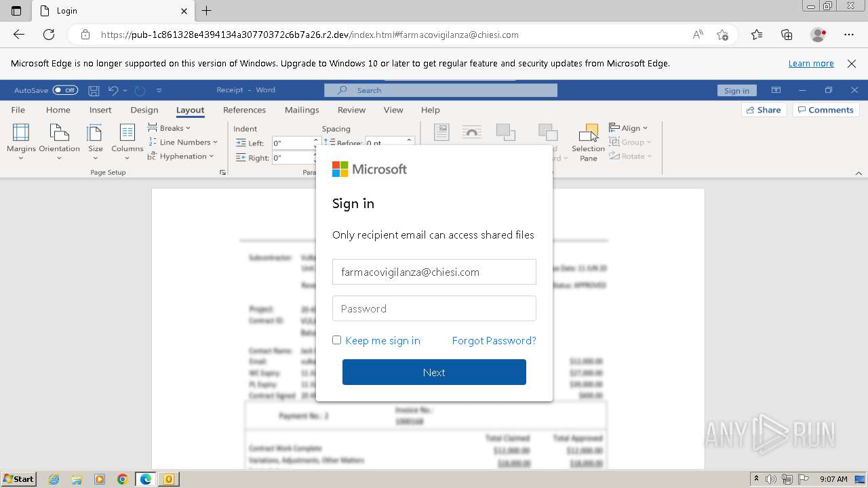Toggle Word AutoSave switch
The height and width of the screenshot is (488, 868).
65,90
